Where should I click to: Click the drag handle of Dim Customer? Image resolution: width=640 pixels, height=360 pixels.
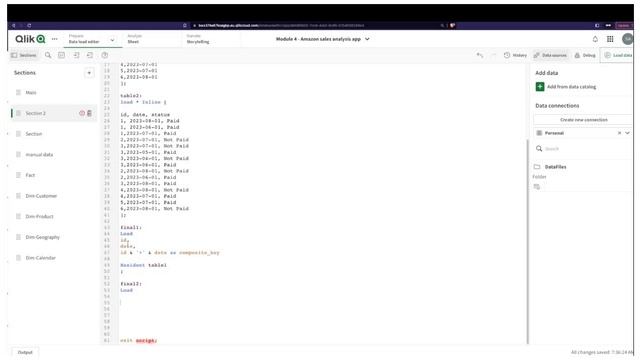pos(18,196)
